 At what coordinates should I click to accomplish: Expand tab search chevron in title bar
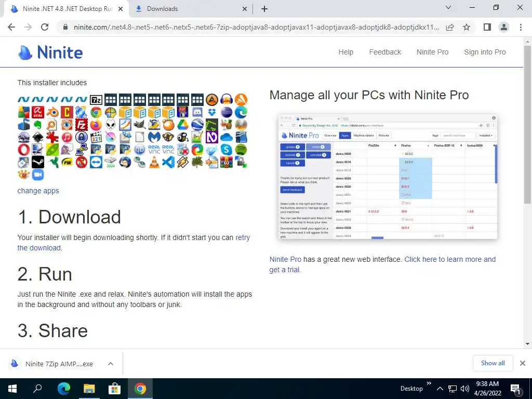tap(448, 7)
